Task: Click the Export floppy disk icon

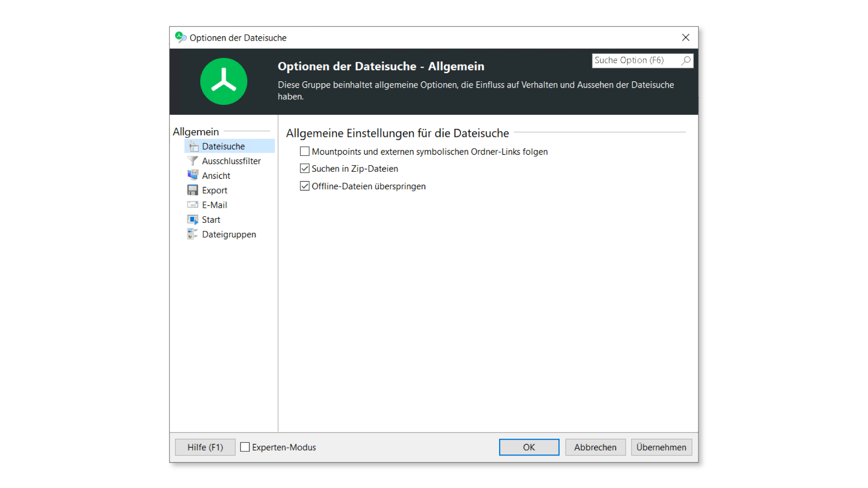Action: click(x=193, y=190)
